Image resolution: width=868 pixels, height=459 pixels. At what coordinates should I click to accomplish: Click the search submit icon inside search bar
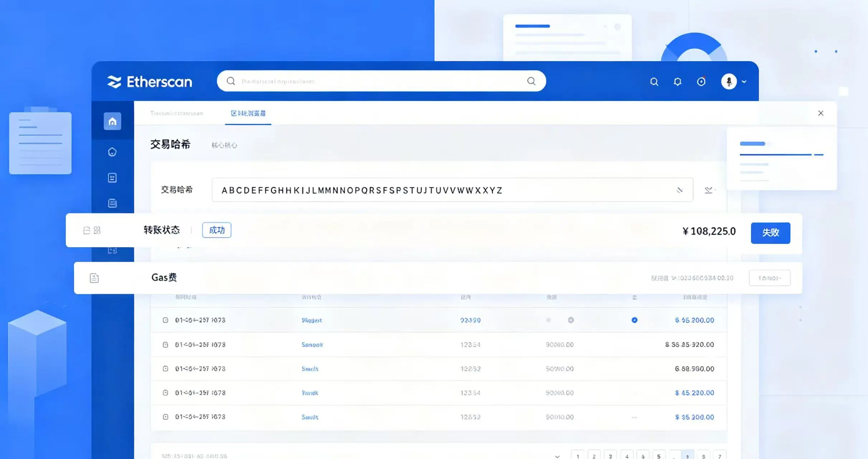click(x=531, y=81)
